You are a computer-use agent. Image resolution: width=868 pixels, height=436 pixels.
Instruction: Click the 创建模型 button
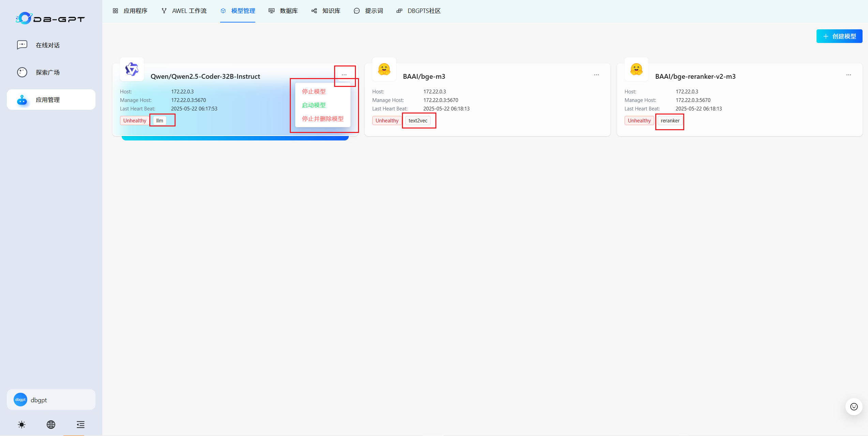(839, 36)
